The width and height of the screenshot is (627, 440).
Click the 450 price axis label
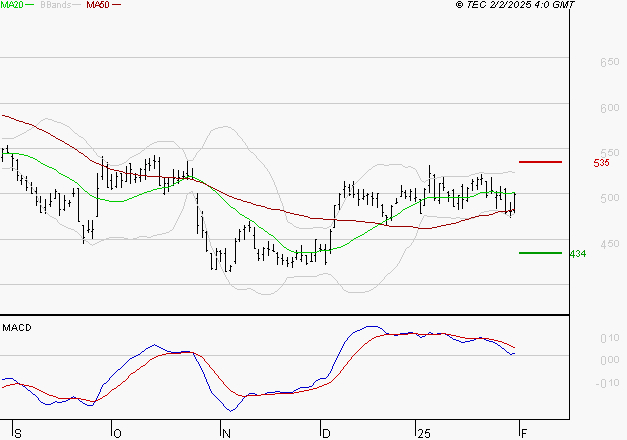(609, 244)
